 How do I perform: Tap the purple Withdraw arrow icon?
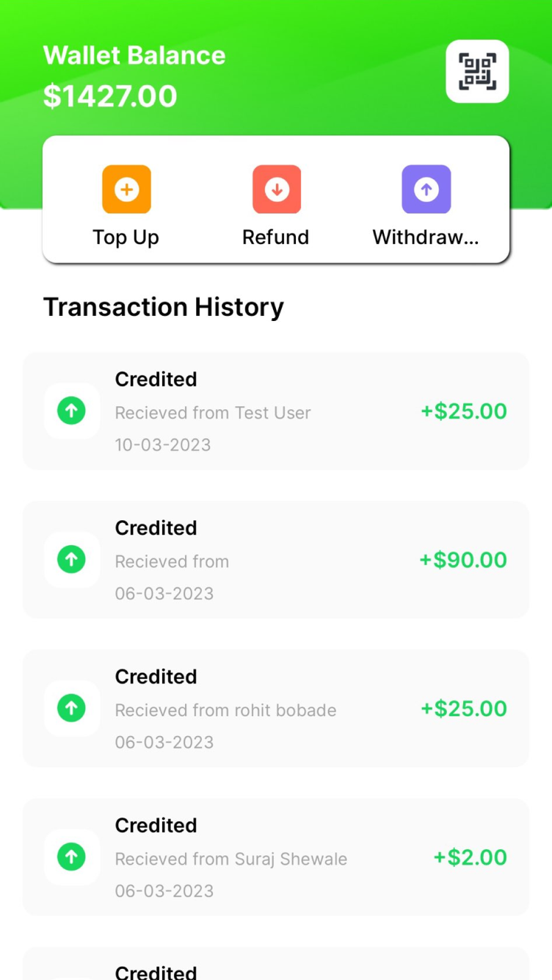click(426, 190)
